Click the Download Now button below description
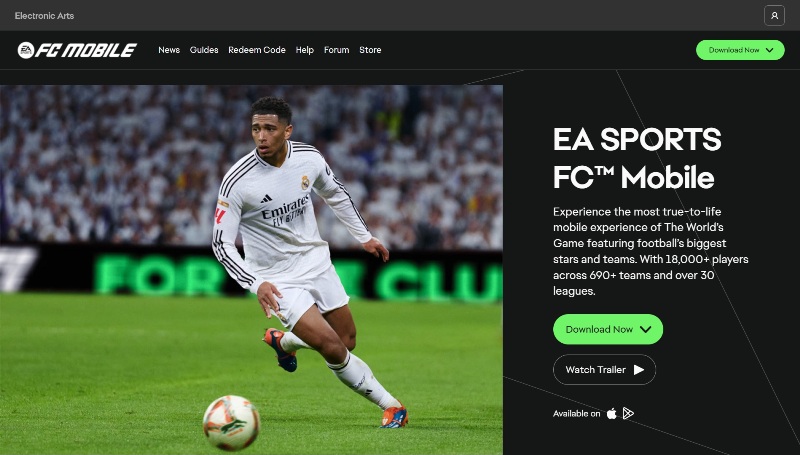 coord(608,329)
